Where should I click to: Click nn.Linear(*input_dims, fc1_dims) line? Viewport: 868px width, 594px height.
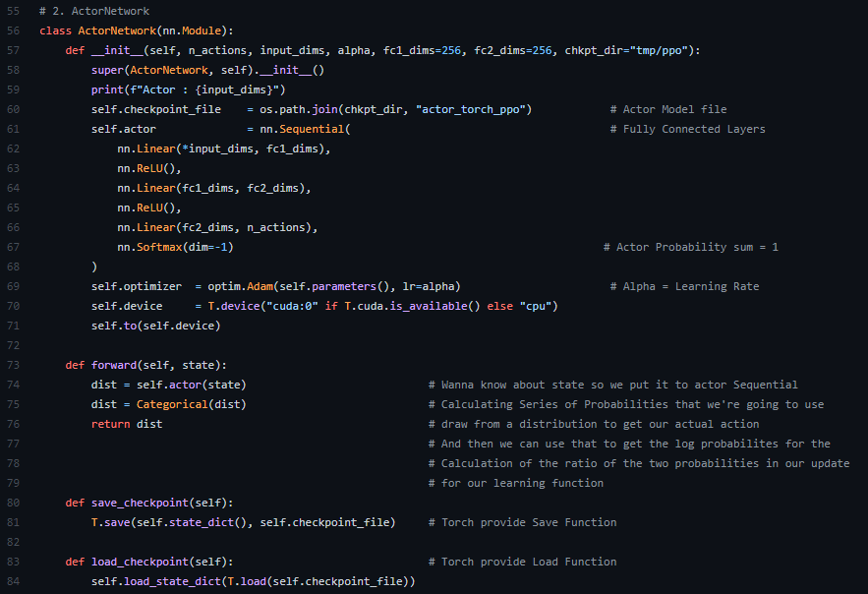pyautogui.click(x=224, y=148)
